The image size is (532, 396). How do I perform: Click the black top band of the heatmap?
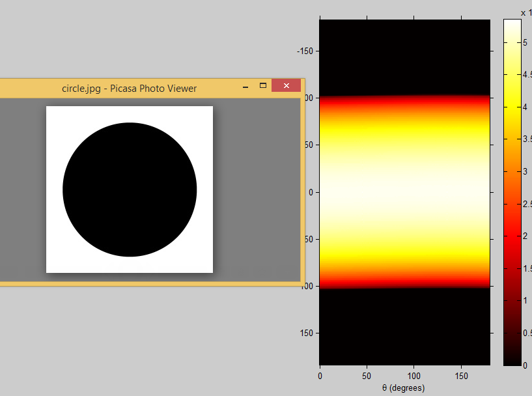[404, 57]
